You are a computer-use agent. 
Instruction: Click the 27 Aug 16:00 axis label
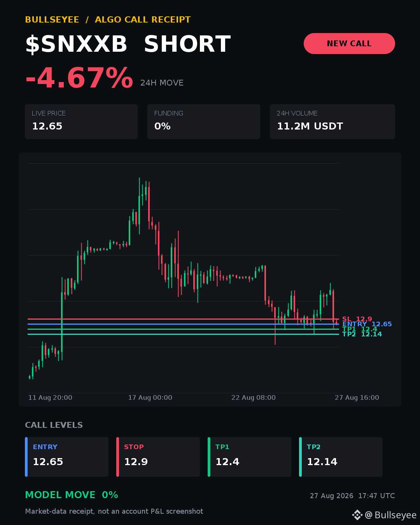(x=357, y=397)
